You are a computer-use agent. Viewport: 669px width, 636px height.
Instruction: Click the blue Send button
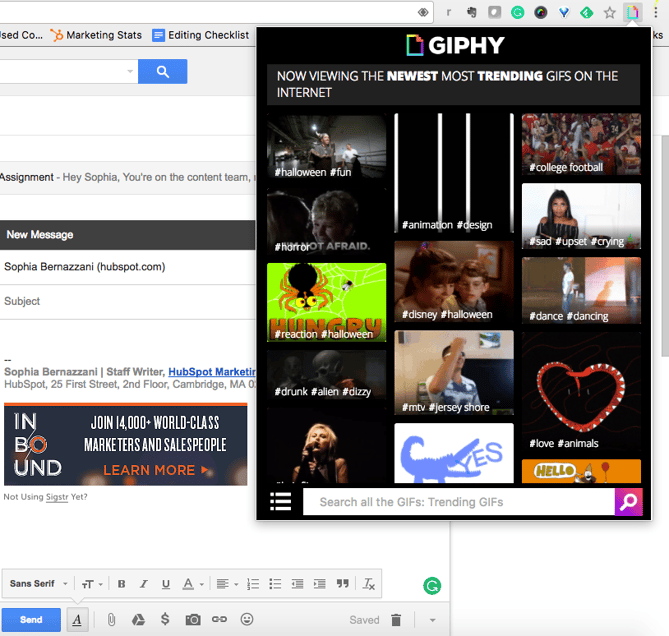click(31, 620)
